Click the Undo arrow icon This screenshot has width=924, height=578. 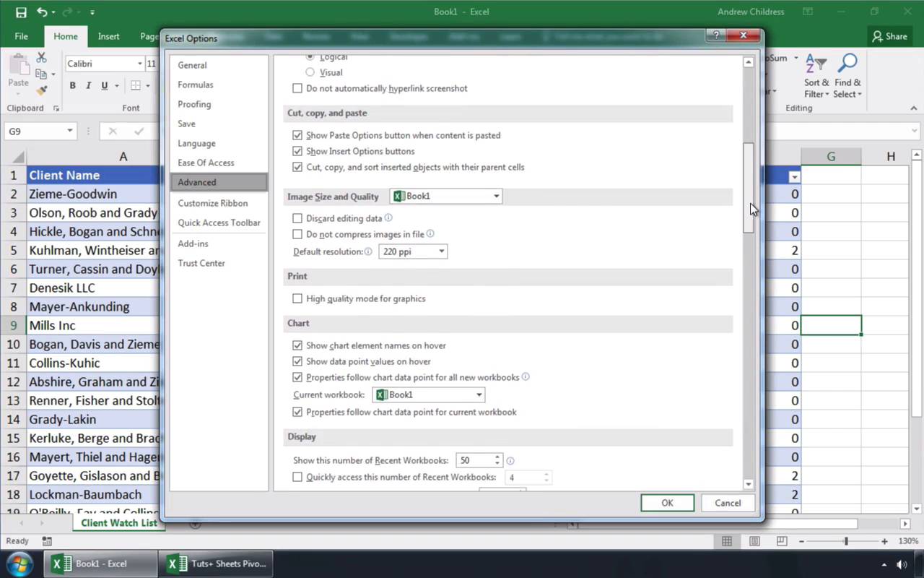pos(42,12)
